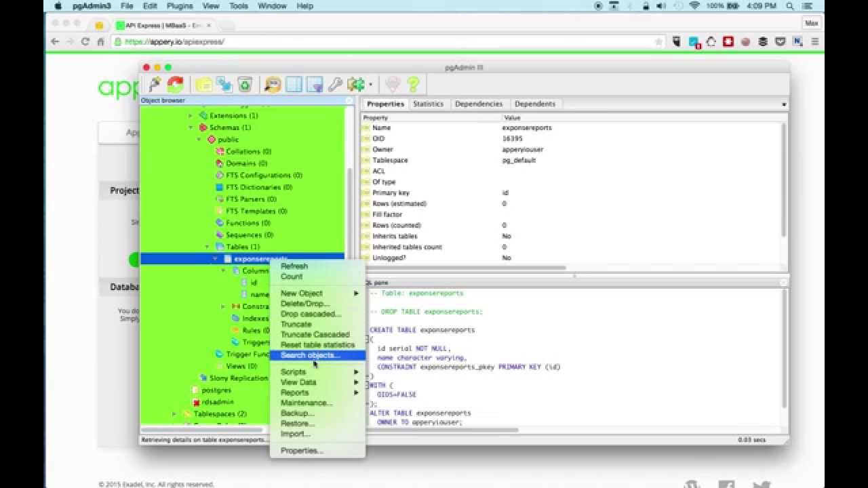Click the Tablespace value pg_default

pos(519,161)
